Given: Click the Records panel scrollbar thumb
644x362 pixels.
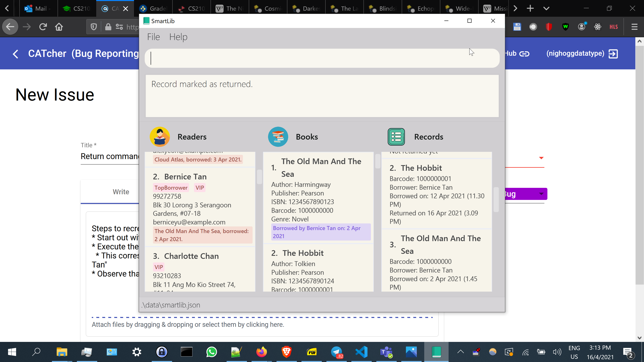Looking at the screenshot, I should (x=496, y=199).
